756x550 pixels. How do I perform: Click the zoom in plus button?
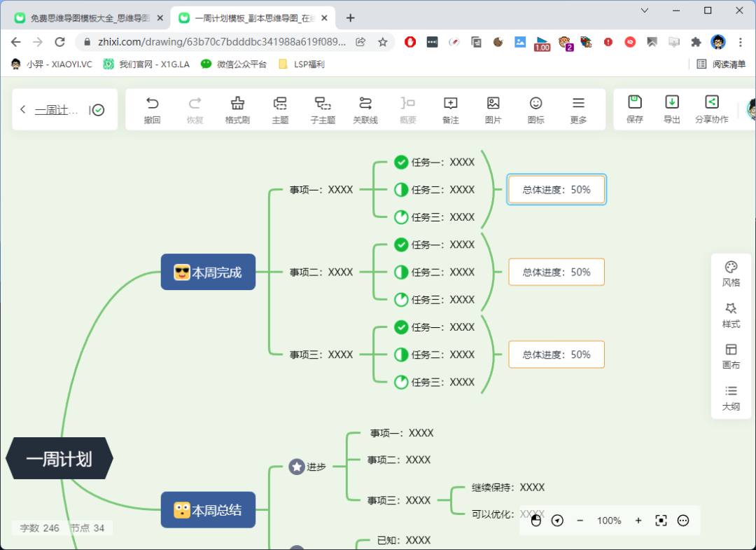click(638, 521)
